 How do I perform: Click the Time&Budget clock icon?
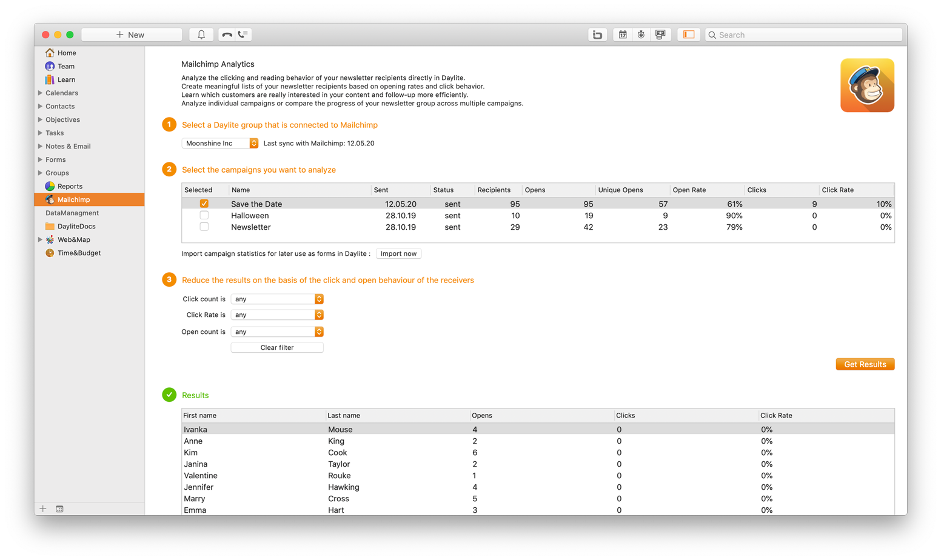50,253
